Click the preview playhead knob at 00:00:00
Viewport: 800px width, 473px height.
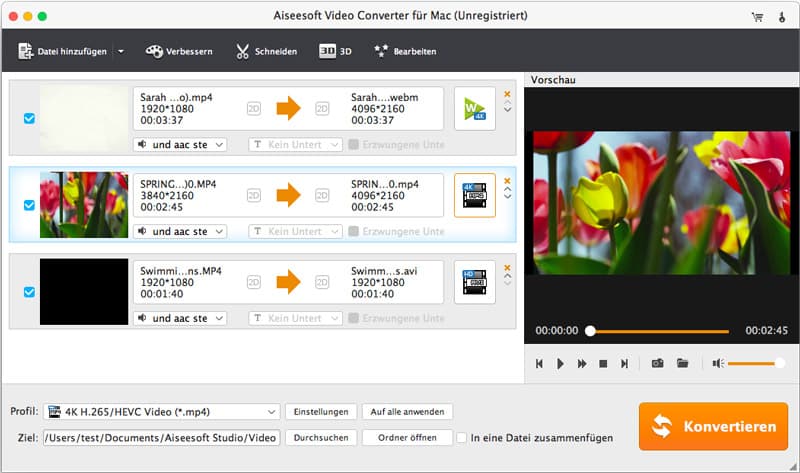590,331
